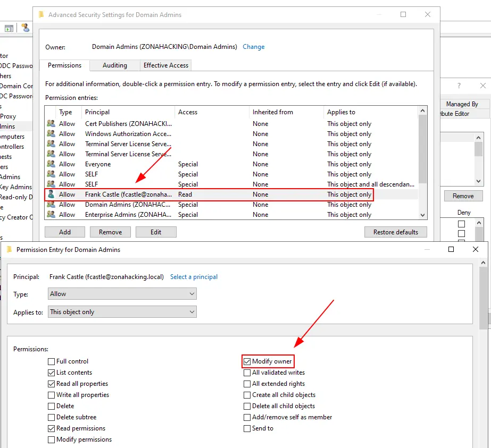Click the Everyone group icon in entries

[x=51, y=164]
